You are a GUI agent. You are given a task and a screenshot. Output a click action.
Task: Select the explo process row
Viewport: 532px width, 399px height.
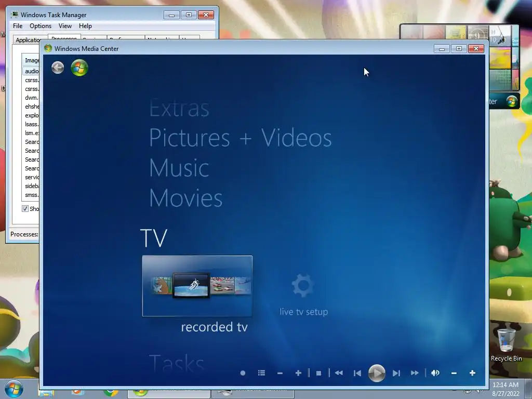click(x=31, y=115)
